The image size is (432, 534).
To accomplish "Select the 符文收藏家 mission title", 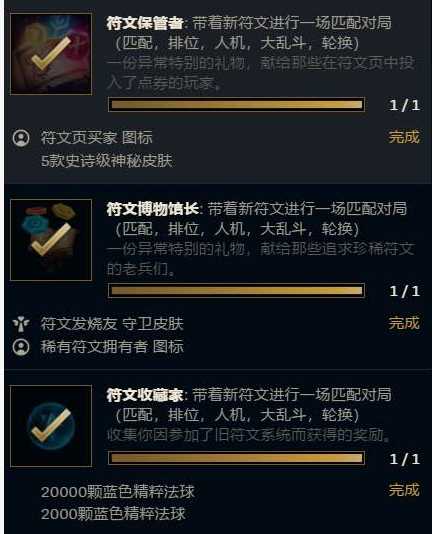I will click(x=145, y=395).
